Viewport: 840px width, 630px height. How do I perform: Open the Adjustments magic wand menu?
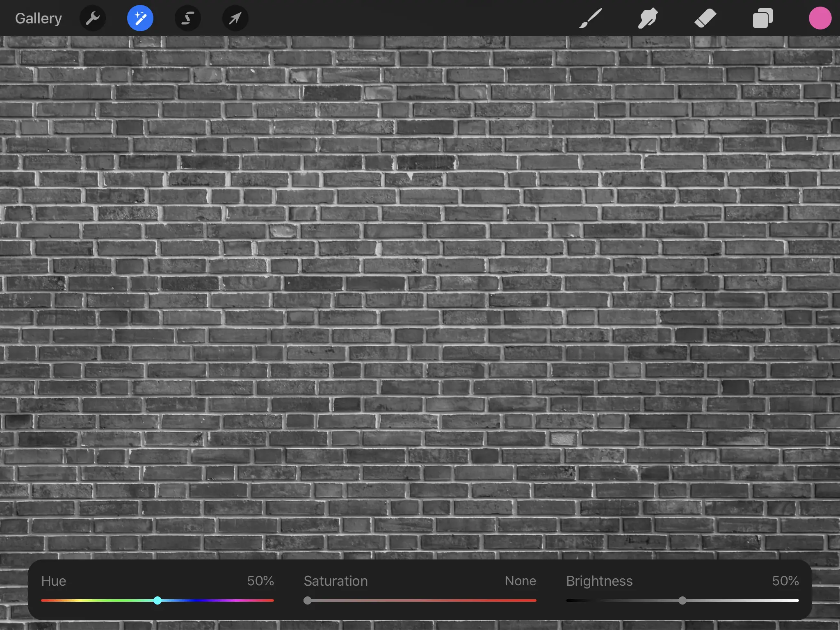[140, 18]
